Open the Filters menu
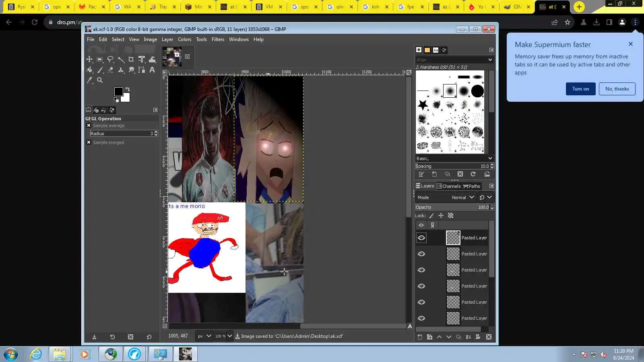 tap(218, 39)
